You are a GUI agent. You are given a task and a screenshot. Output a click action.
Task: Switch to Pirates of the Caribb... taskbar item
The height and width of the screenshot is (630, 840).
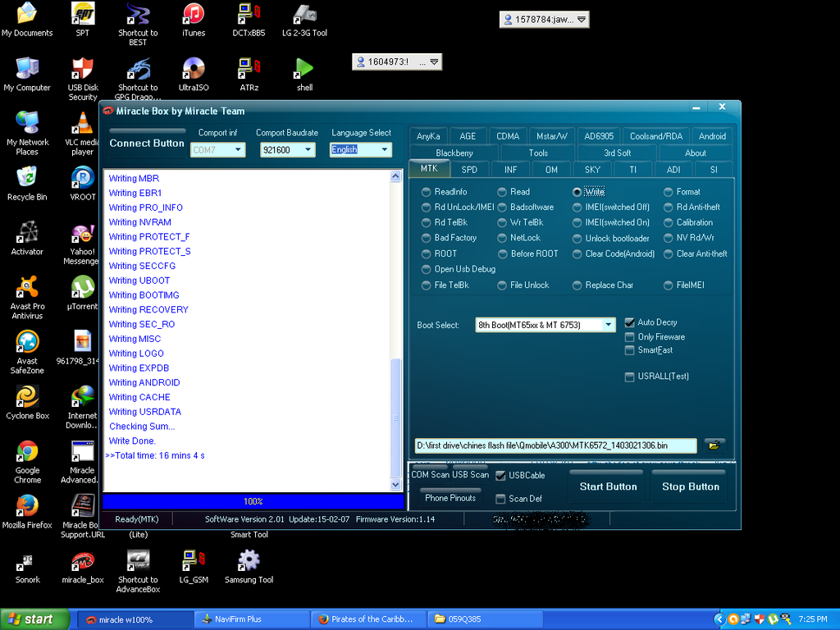tap(368, 619)
